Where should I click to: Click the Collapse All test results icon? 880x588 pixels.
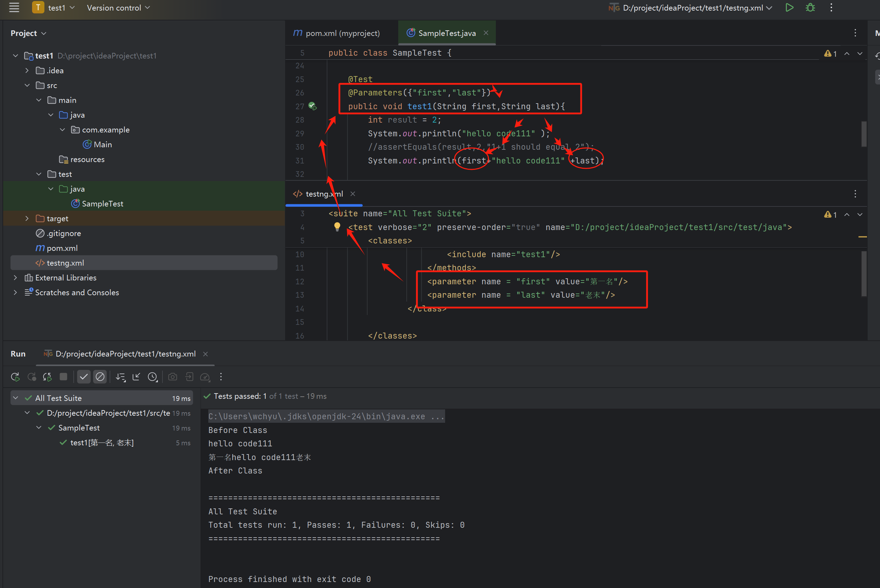pos(136,377)
